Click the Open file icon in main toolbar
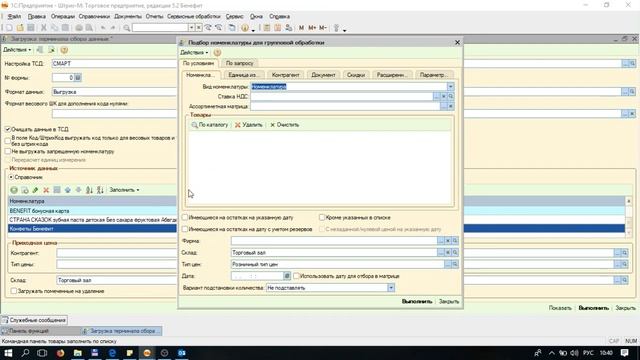 20,28
